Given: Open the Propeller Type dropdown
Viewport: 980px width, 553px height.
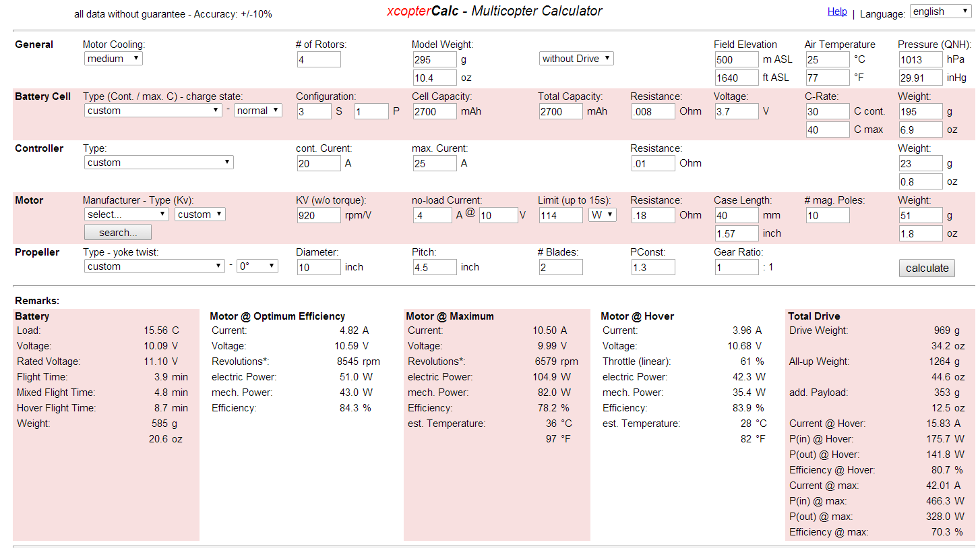Looking at the screenshot, I should click(154, 266).
